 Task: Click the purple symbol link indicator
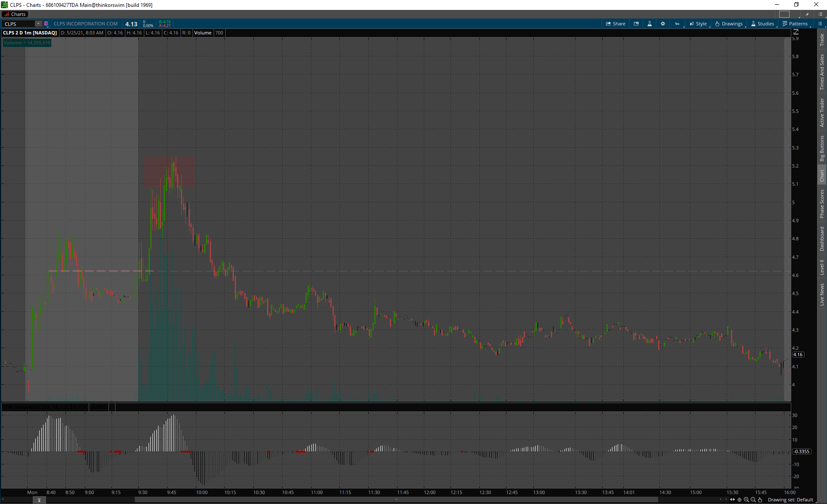[46, 24]
